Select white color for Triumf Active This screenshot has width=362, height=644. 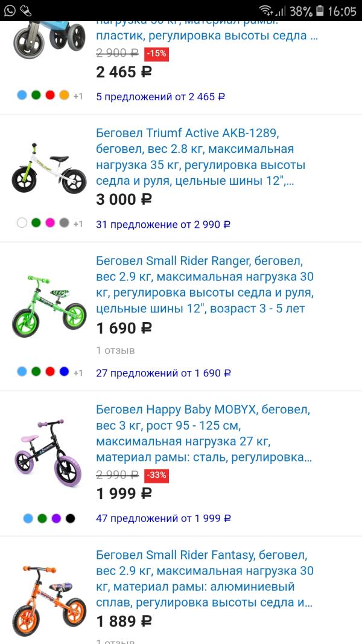pyautogui.click(x=22, y=223)
